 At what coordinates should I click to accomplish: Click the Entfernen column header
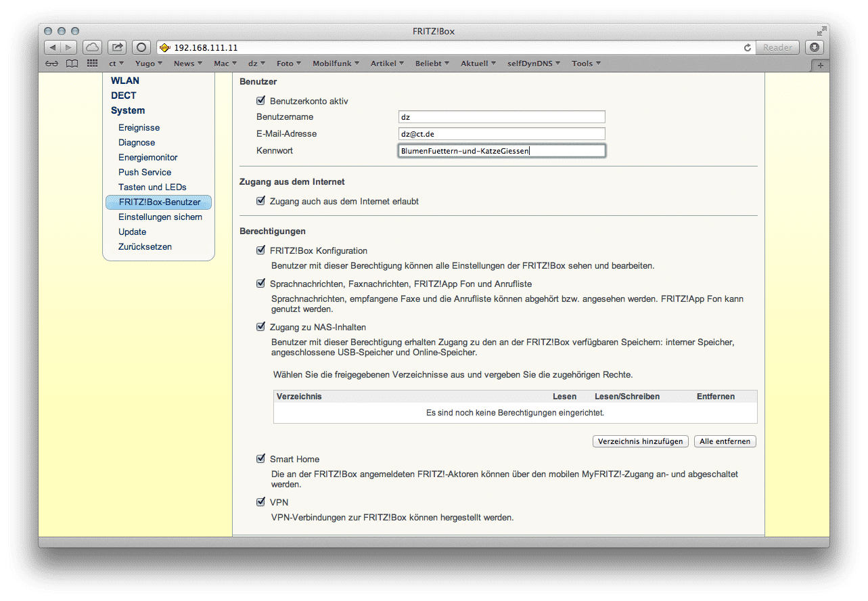[x=716, y=396]
